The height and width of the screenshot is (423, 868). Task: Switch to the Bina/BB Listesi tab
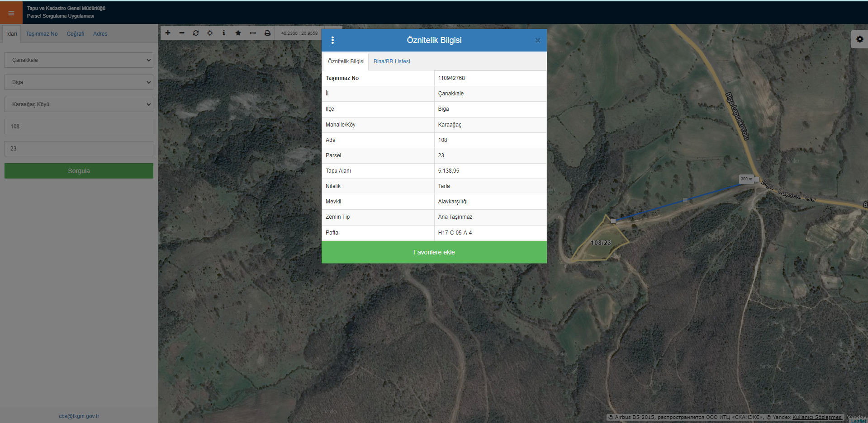[392, 61]
